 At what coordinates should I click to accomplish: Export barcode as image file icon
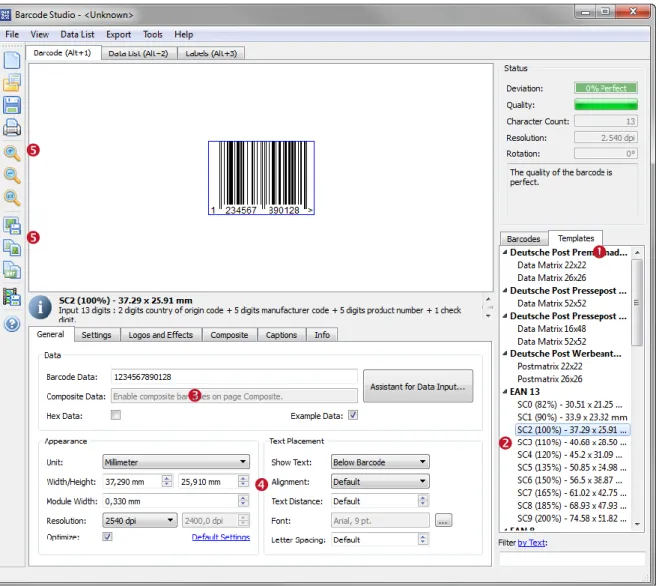click(x=12, y=226)
